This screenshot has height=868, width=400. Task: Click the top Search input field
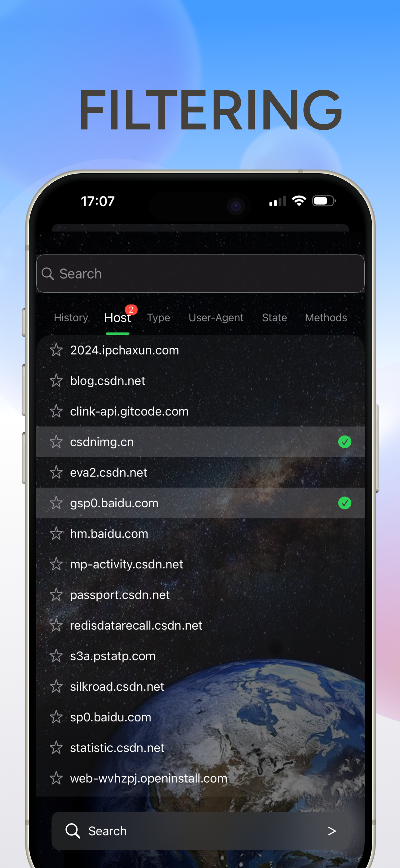tap(200, 274)
